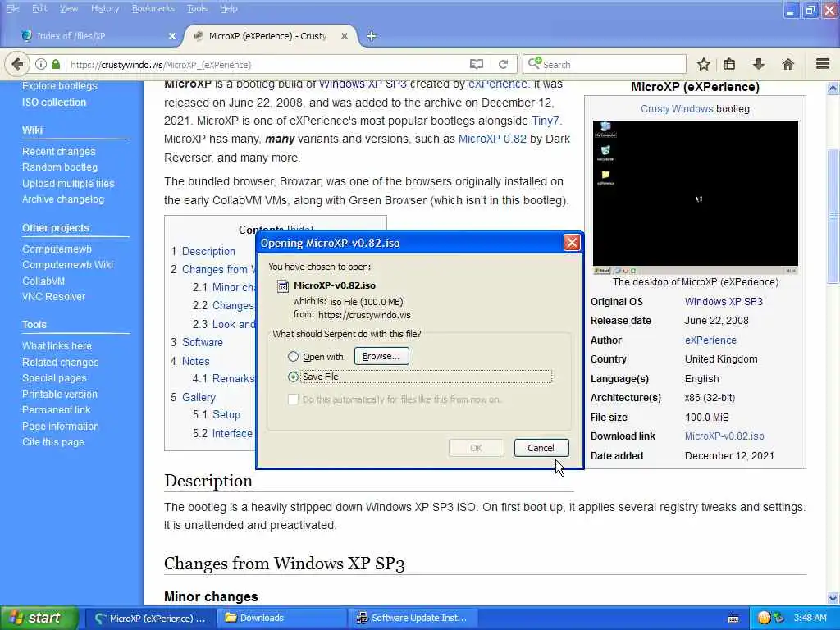Close the MicroXP (eXPerience) tab
This screenshot has height=630, width=840.
tap(345, 36)
